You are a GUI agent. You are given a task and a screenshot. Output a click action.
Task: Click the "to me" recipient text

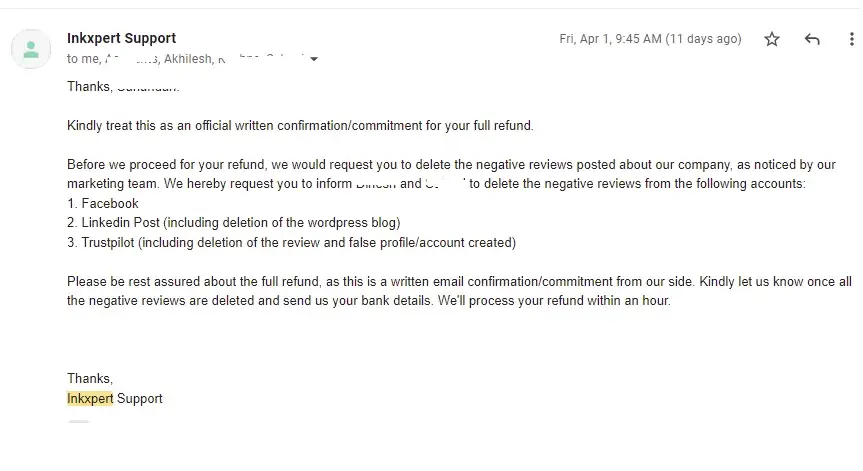tap(83, 58)
